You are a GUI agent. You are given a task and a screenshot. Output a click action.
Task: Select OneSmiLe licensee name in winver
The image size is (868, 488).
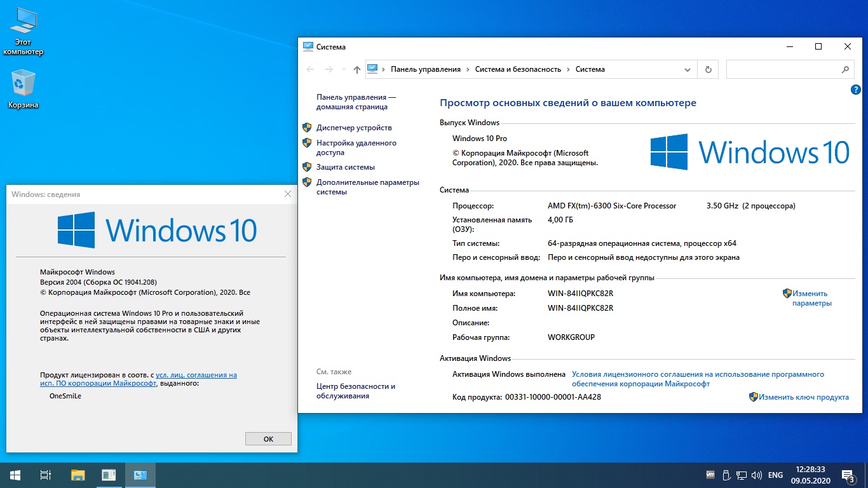(x=65, y=396)
